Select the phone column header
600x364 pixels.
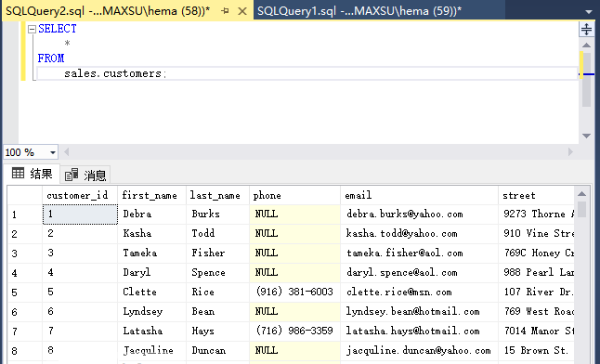tap(295, 195)
